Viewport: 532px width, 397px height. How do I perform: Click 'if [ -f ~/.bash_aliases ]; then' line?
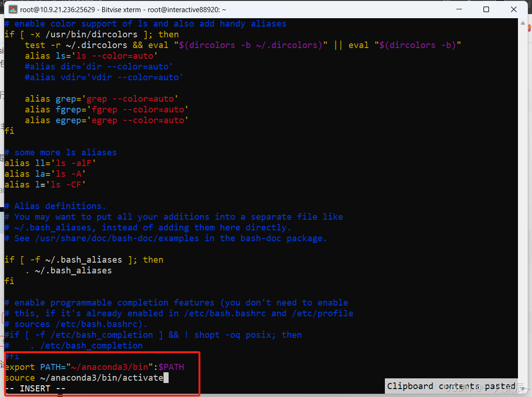pyautogui.click(x=84, y=260)
